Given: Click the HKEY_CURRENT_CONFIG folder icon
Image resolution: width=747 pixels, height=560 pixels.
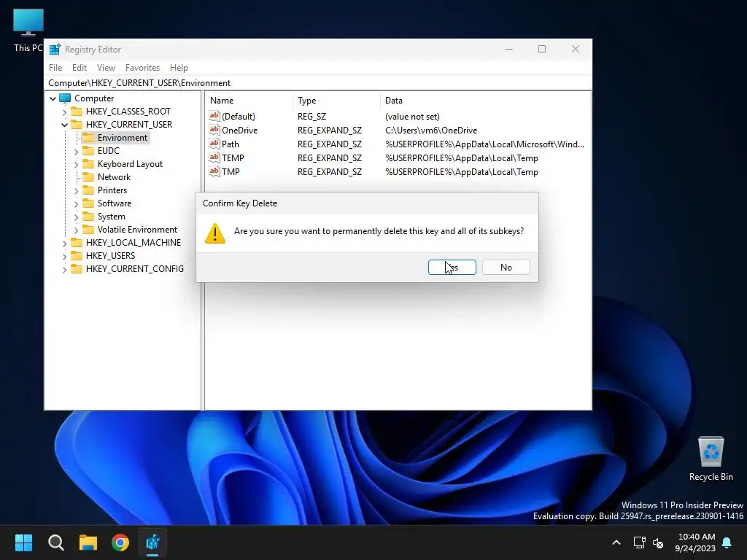Looking at the screenshot, I should click(76, 268).
